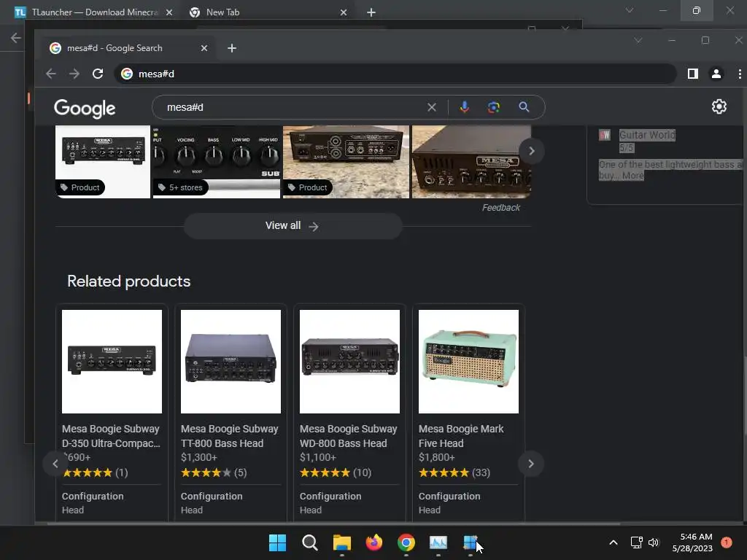Click the horizontal scrollbar at page bottom
The height and width of the screenshot is (560, 747).
(x=333, y=524)
